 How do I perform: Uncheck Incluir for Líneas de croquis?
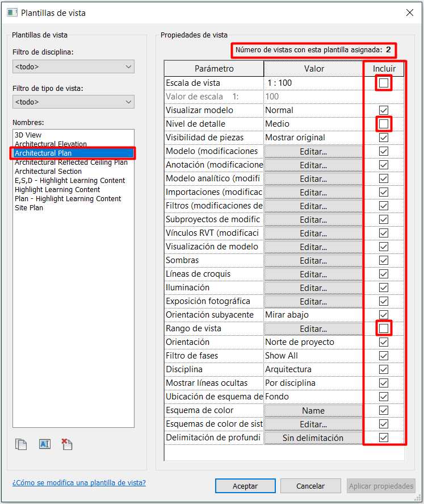coord(384,274)
